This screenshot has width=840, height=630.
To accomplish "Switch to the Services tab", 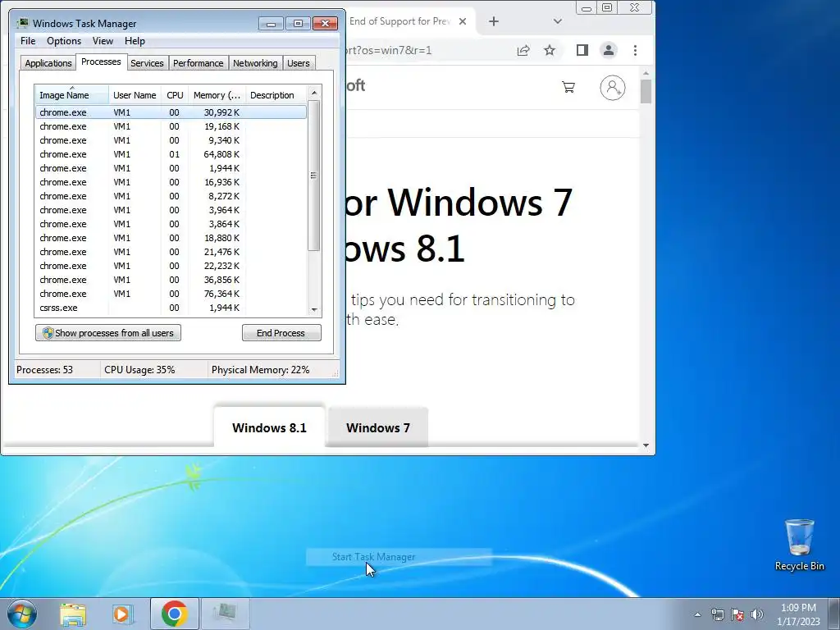I will [x=148, y=63].
